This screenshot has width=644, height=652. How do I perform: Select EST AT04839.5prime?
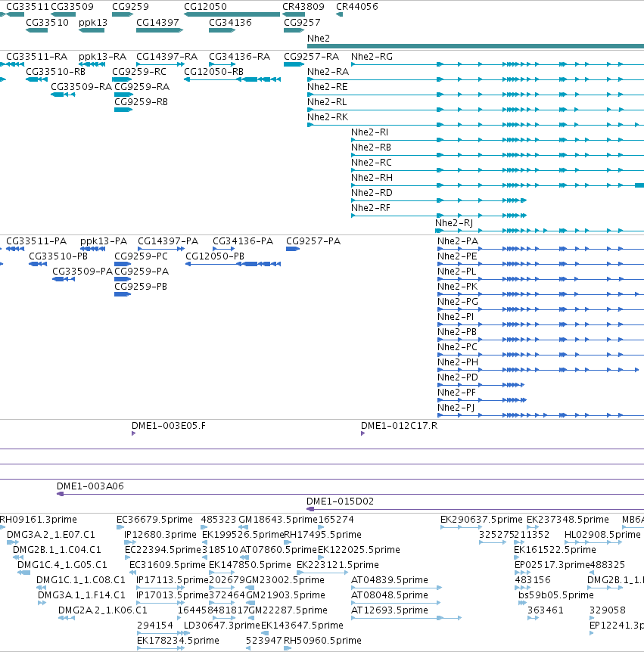[x=390, y=580]
